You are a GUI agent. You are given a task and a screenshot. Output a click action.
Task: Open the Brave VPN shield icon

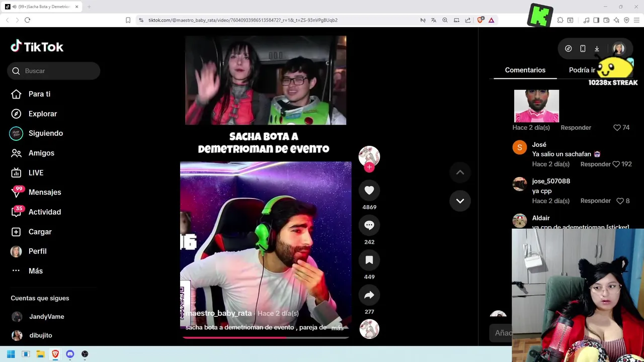click(626, 20)
